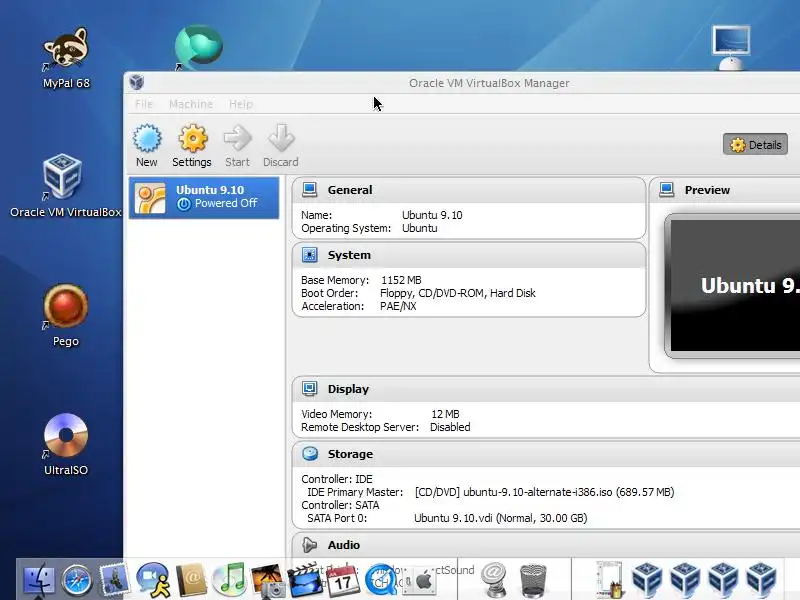Click the VirtualBox cube icon in title bar
Screen dimensions: 800x600
(137, 82)
